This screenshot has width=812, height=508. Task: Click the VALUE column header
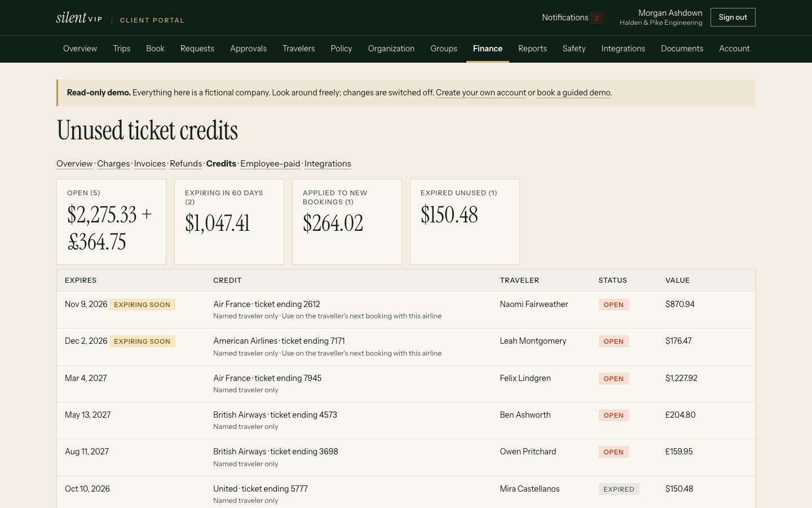click(677, 281)
